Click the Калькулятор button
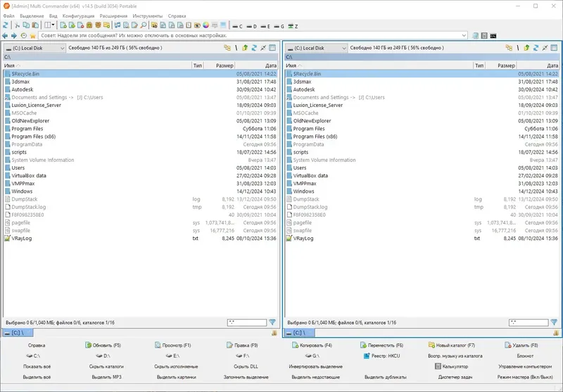Image resolution: width=563 pixels, height=392 pixels. (452, 367)
